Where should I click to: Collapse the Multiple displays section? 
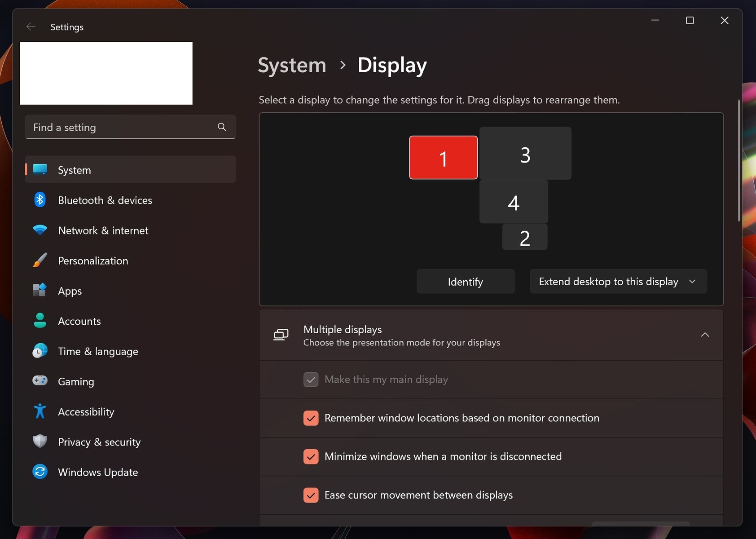pyautogui.click(x=704, y=334)
